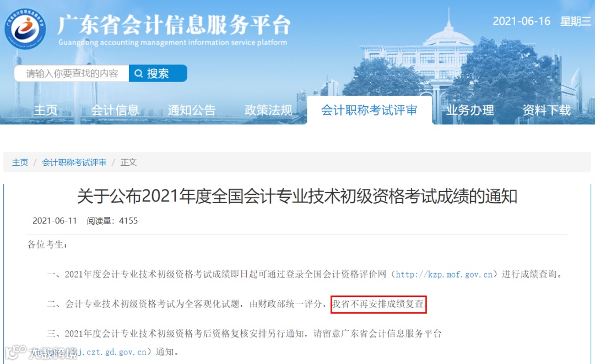Click the date 2021-06-16 in header
This screenshot has height=364, width=595.
[x=521, y=21]
